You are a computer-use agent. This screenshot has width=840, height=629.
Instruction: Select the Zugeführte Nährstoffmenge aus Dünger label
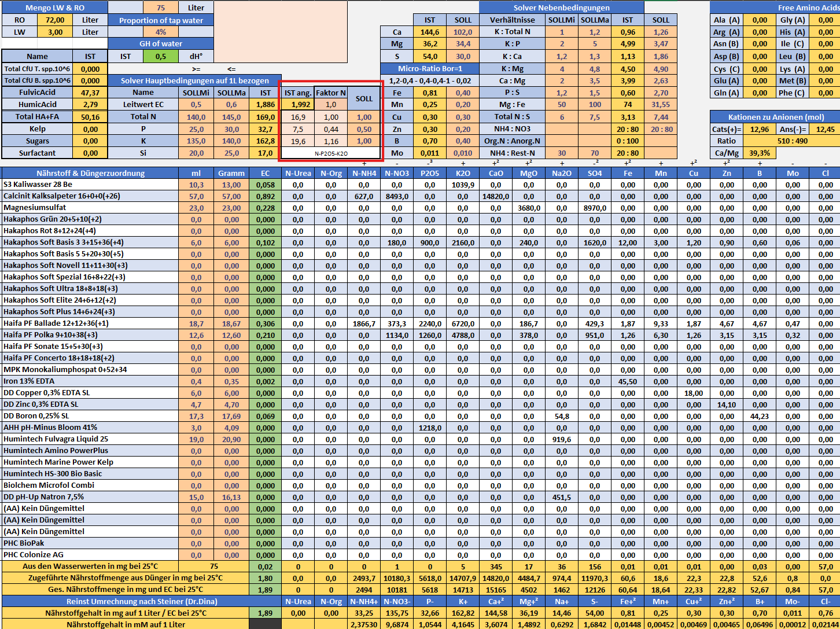click(x=126, y=578)
